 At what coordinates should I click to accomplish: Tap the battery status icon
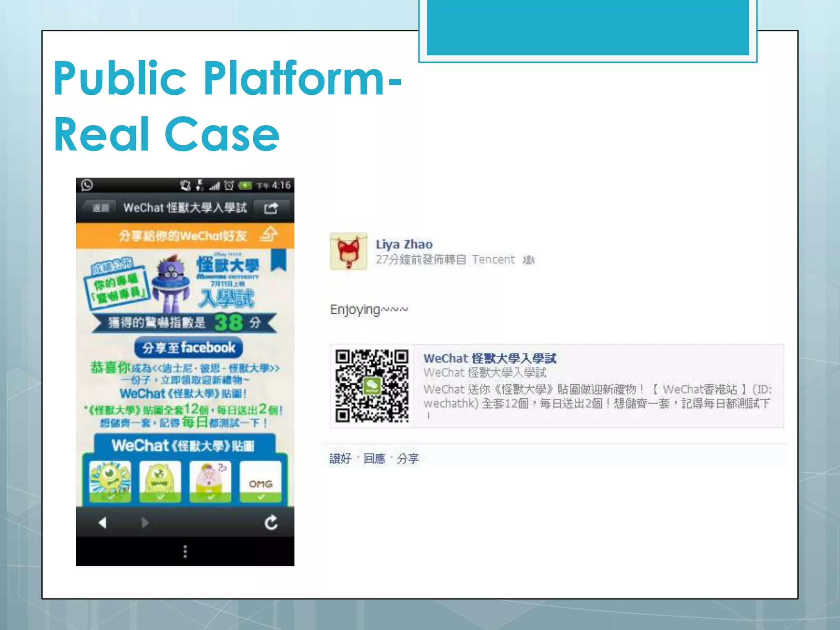(245, 185)
